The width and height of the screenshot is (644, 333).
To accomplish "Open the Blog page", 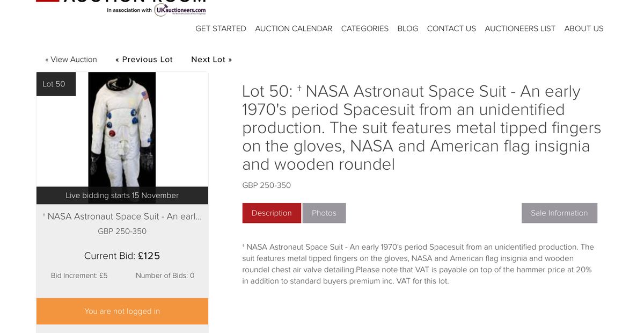I will pos(407,28).
